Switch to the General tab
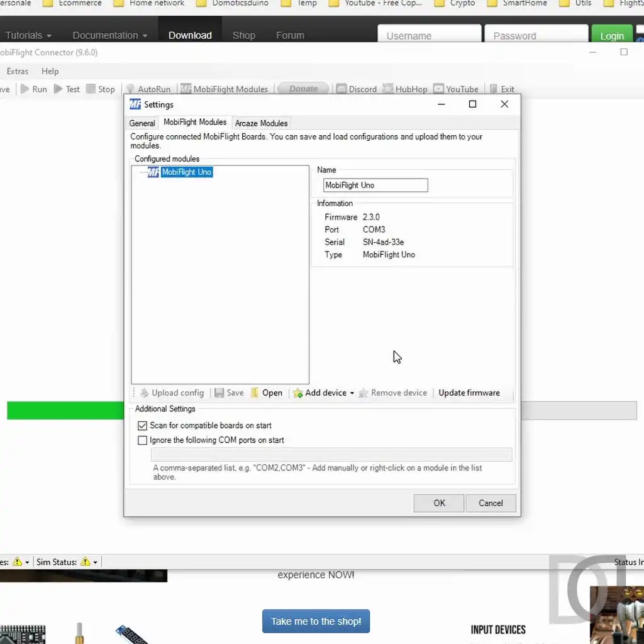The width and height of the screenshot is (644, 644). pyautogui.click(x=142, y=123)
